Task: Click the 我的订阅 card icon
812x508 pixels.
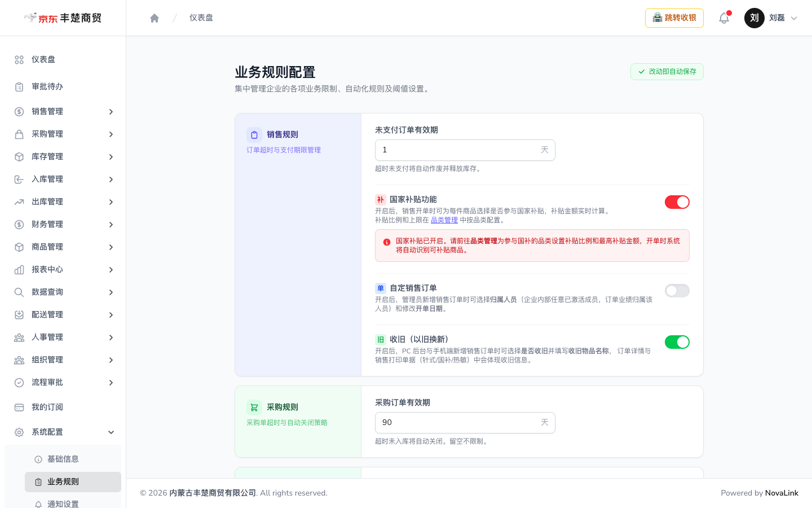Action: [19, 408]
